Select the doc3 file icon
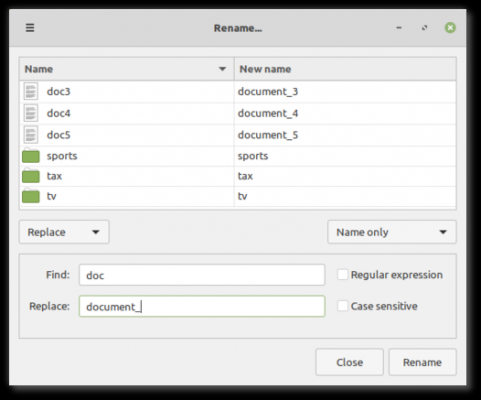481x400 pixels. (x=31, y=91)
